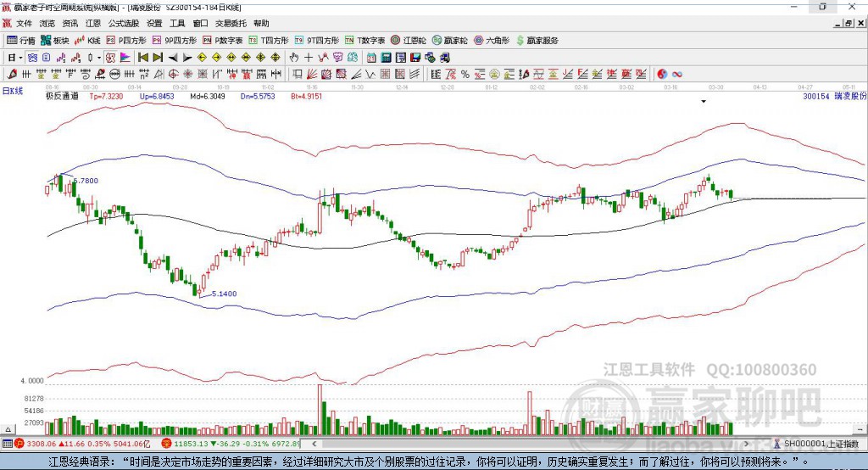Toggle the colored triangle indicator button
The height and width of the screenshot is (470, 868).
[x=125, y=58]
